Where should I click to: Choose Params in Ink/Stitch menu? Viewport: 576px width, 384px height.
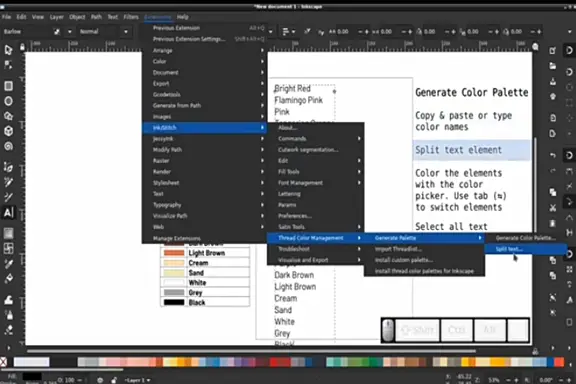point(316,205)
